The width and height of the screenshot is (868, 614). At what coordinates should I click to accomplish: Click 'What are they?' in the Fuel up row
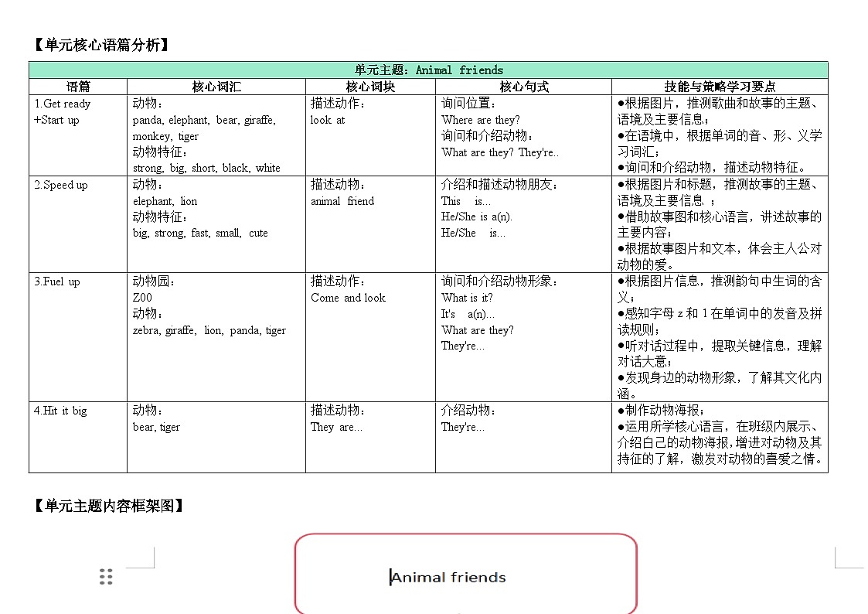click(x=478, y=330)
